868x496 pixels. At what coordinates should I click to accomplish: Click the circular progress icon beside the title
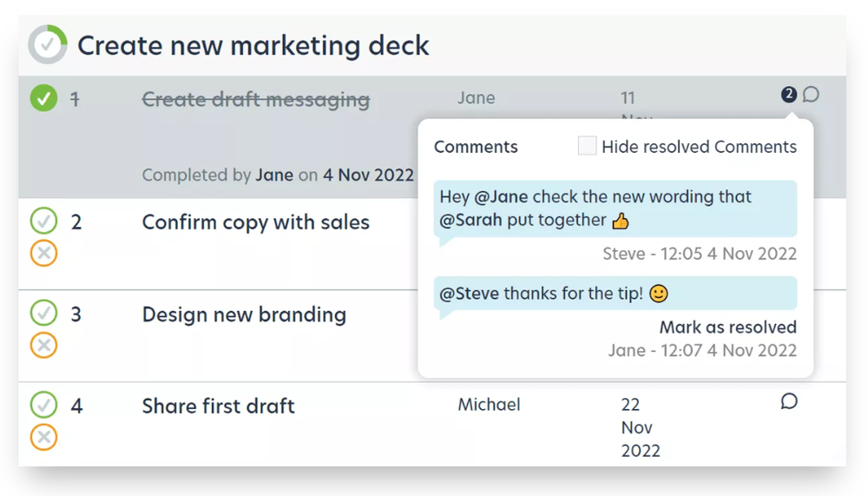[x=47, y=45]
